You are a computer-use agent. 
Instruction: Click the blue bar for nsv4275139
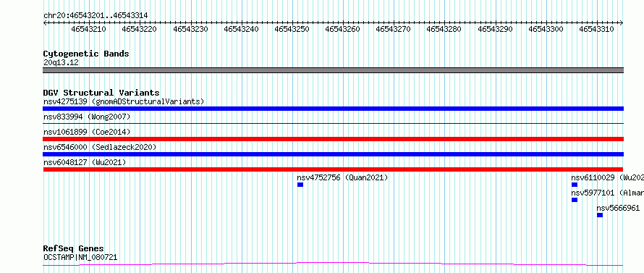click(333, 109)
